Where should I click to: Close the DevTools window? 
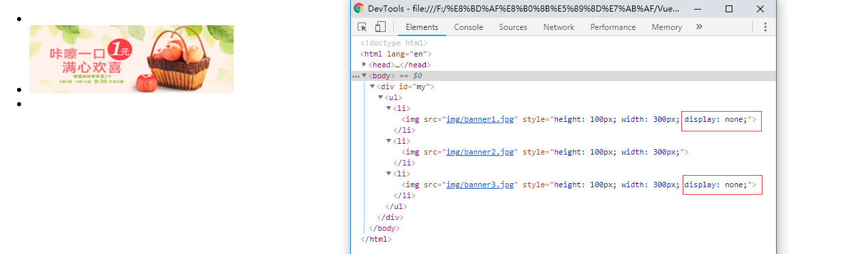click(760, 9)
